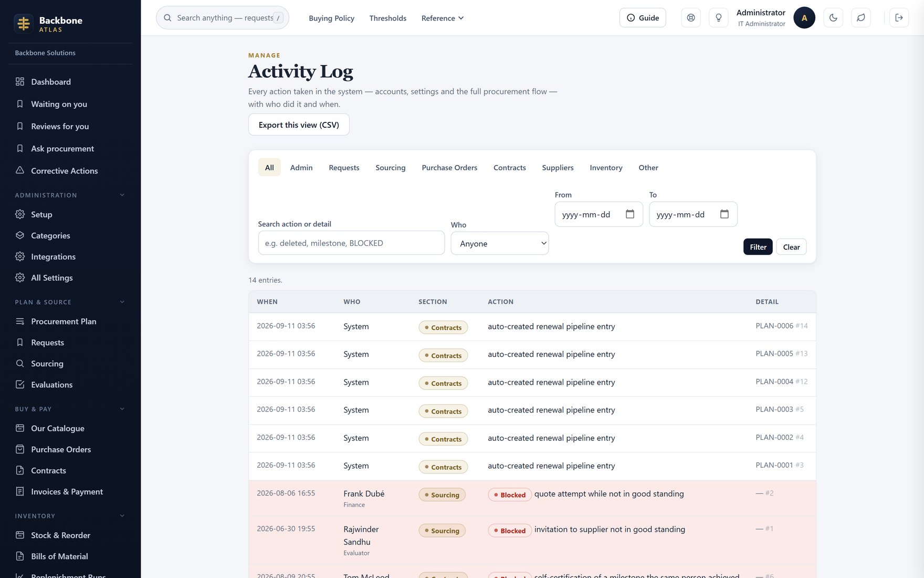Switch to the Admin tab
This screenshot has width=924, height=578.
(x=301, y=167)
